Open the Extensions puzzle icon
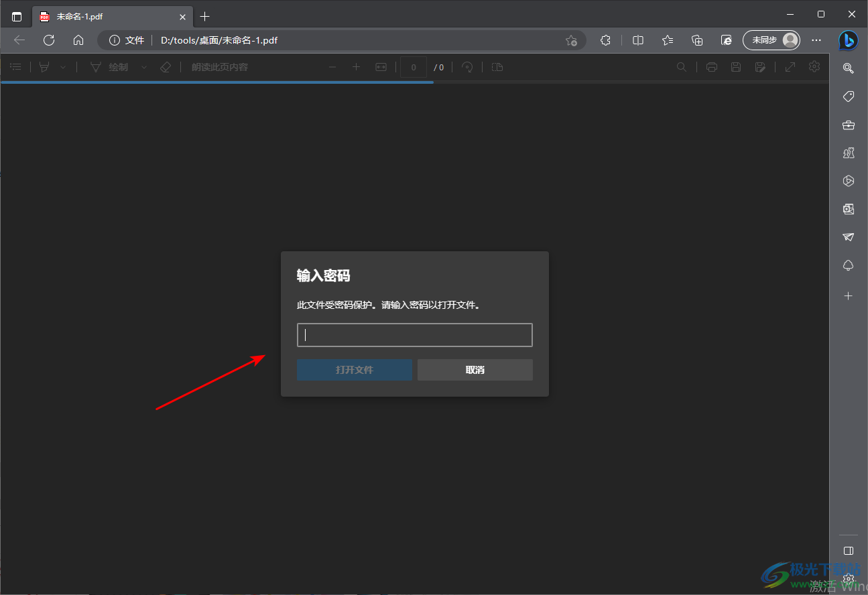 (605, 40)
